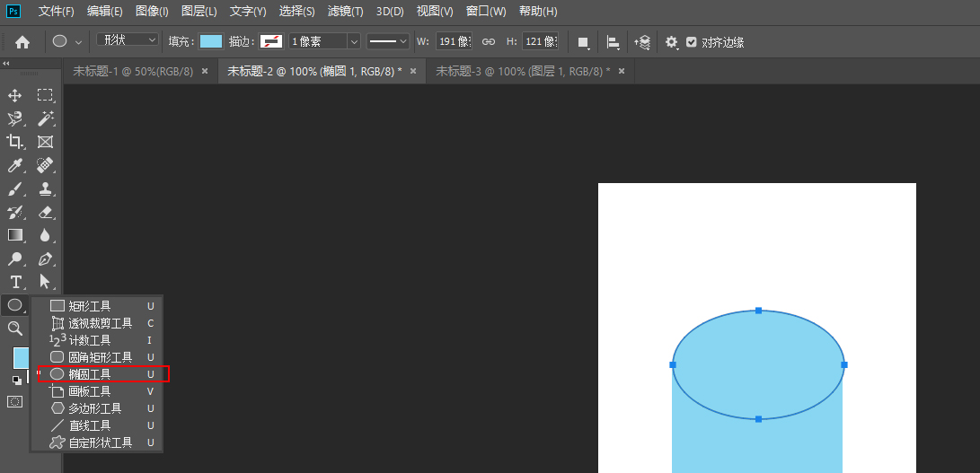980x473 pixels.
Task: Expand the stroke line style dropdown
Action: (388, 41)
